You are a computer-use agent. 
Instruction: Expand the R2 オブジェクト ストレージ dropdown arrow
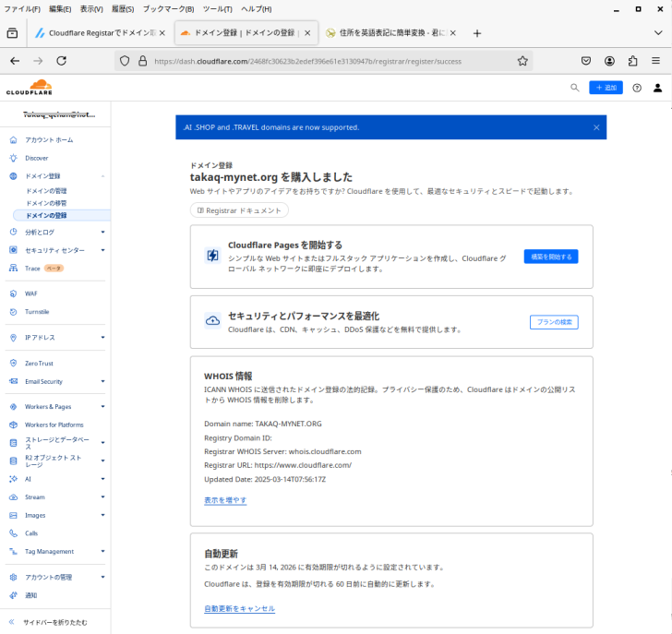(102, 461)
